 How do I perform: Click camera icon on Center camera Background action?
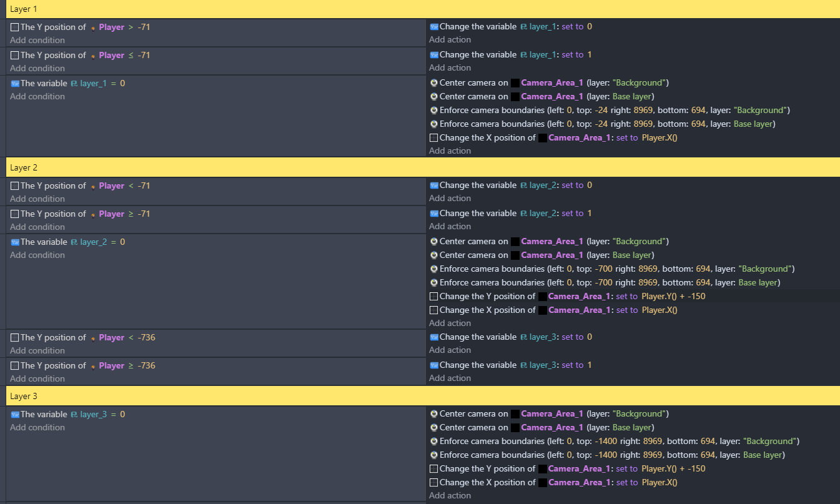433,82
